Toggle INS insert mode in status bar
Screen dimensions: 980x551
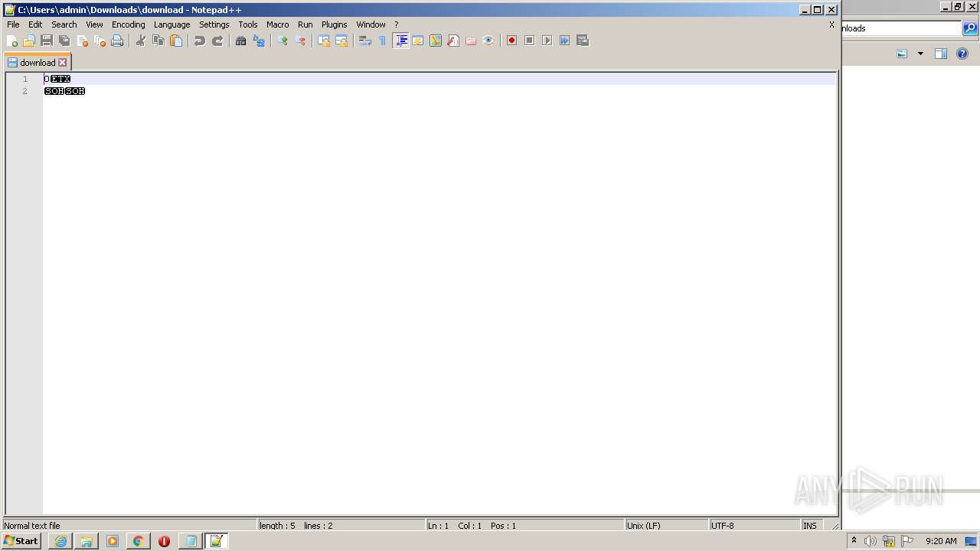tap(810, 526)
